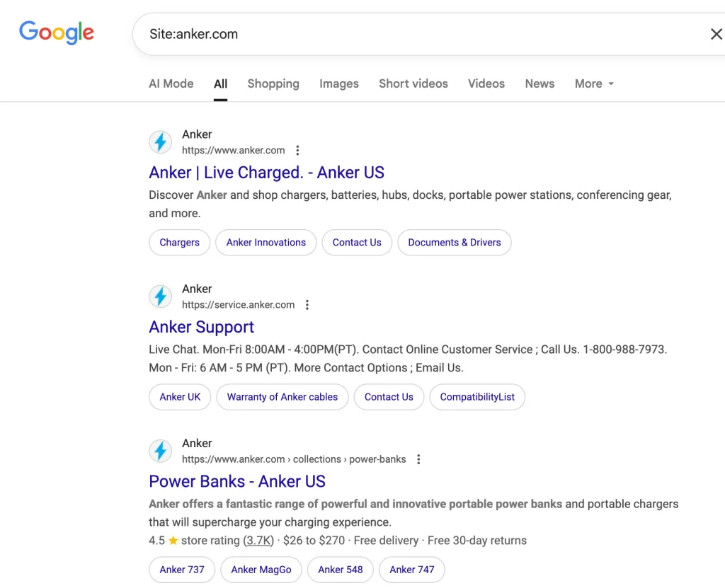This screenshot has width=725, height=588.
Task: Click the Anker favicon beside power-banks result
Action: [161, 451]
